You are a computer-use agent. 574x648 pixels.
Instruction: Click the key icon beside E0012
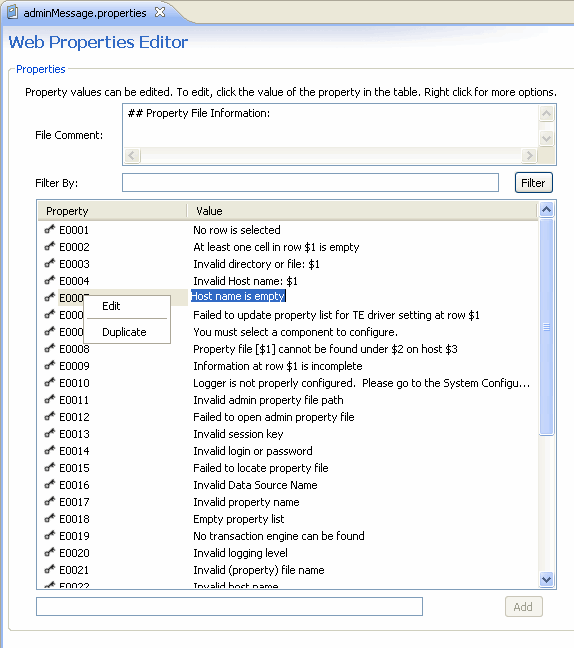[50, 416]
